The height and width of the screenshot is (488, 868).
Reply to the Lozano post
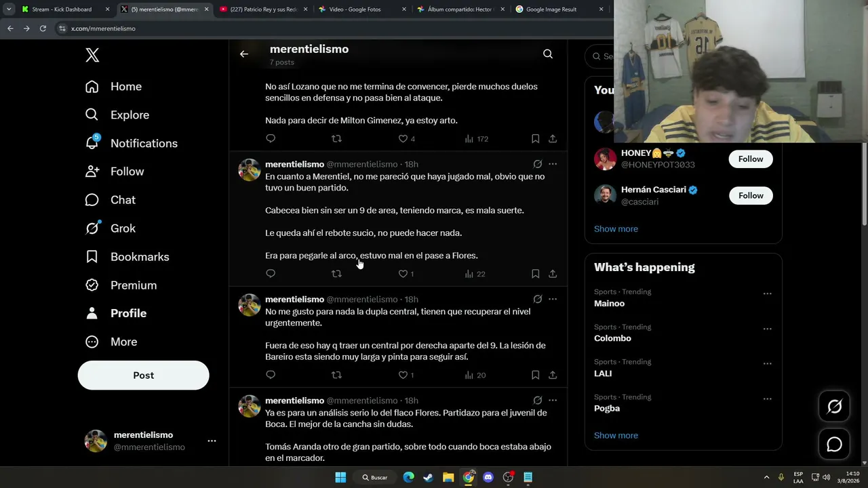pyautogui.click(x=271, y=139)
